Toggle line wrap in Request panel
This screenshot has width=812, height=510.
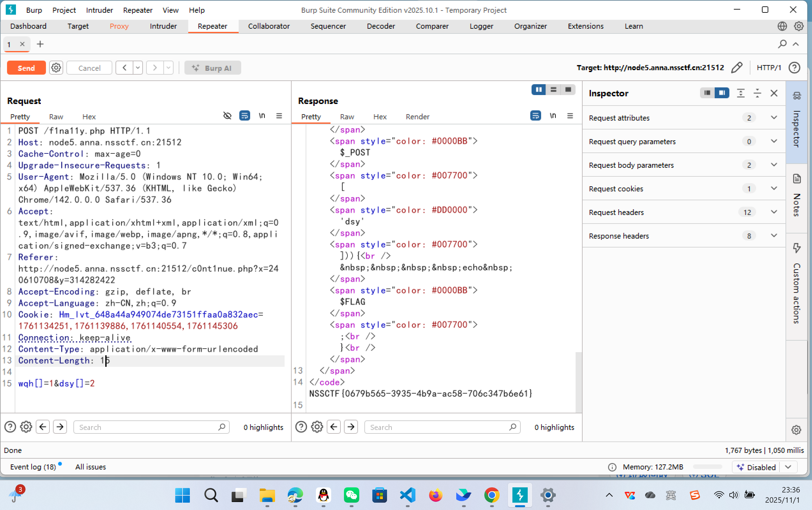pos(244,116)
